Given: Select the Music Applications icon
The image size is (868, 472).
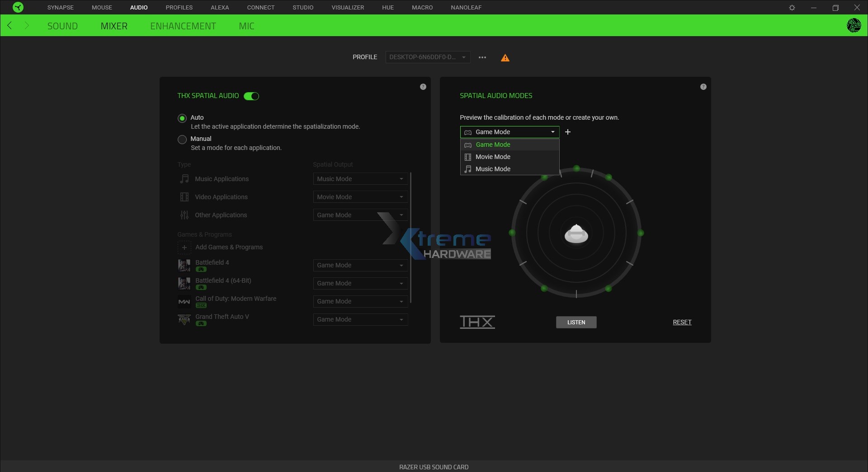Looking at the screenshot, I should (x=184, y=179).
